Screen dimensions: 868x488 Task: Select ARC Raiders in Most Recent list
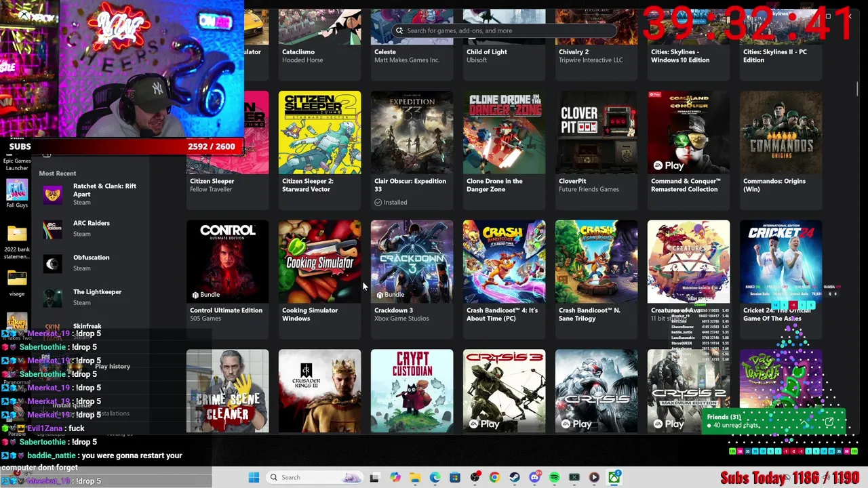pyautogui.click(x=90, y=229)
